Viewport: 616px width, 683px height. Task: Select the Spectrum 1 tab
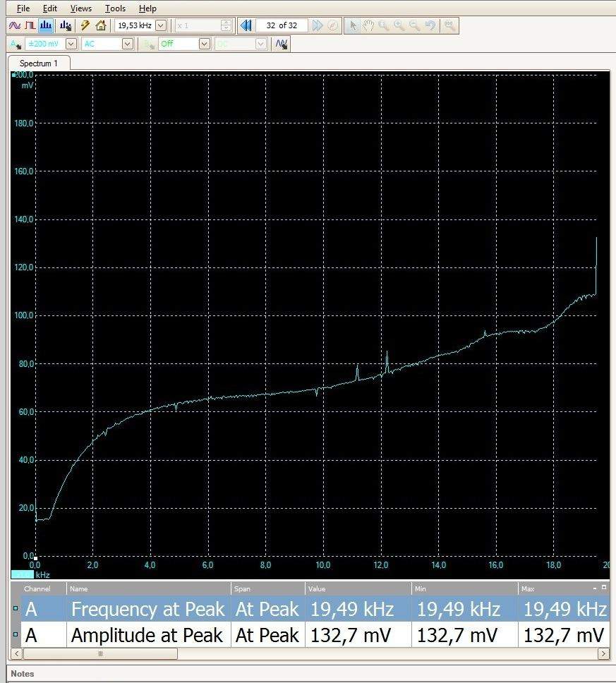click(39, 64)
